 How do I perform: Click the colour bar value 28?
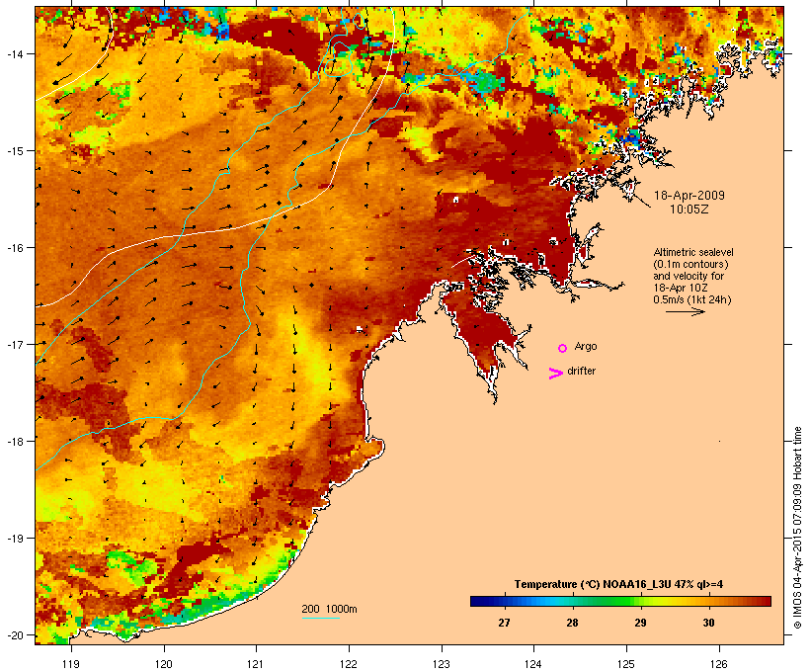tap(572, 623)
